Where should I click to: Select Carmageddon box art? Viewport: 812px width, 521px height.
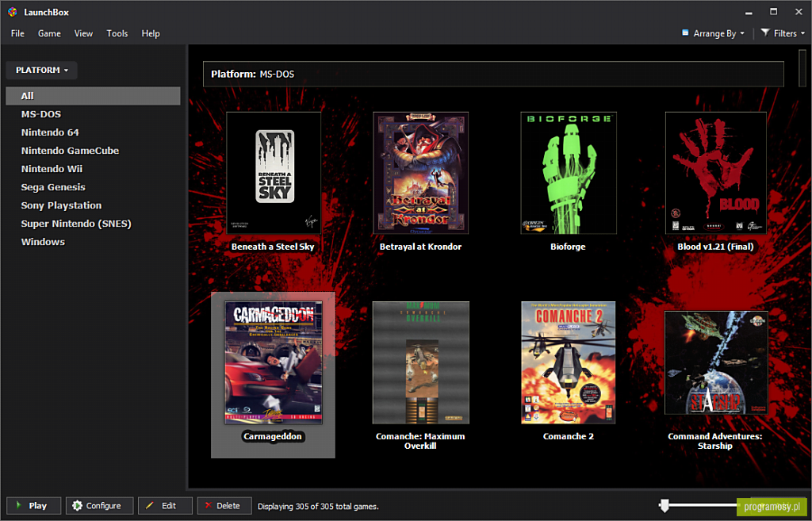274,362
